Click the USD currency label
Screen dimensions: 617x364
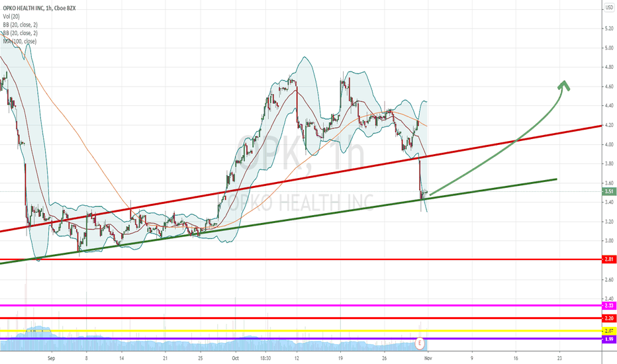(609, 7)
